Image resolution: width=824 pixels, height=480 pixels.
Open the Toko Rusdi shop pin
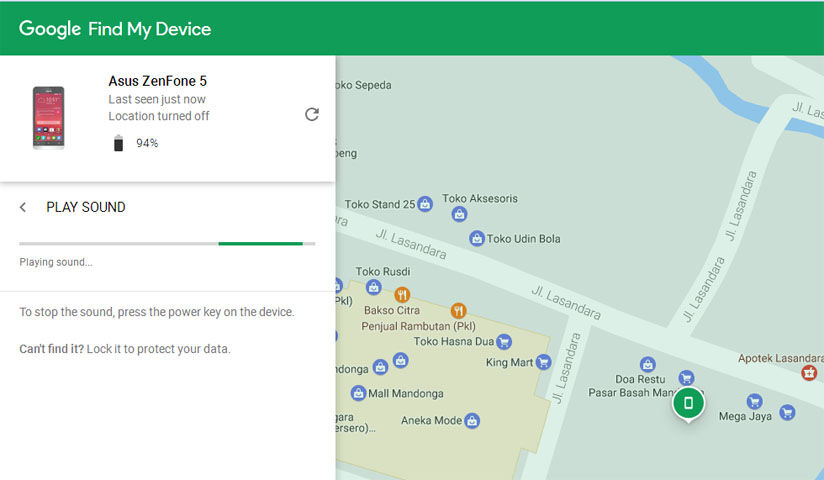[374, 287]
